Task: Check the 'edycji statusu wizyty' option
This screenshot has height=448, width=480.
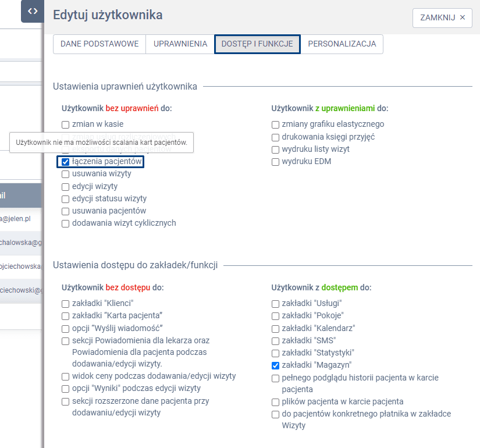Action: [66, 199]
